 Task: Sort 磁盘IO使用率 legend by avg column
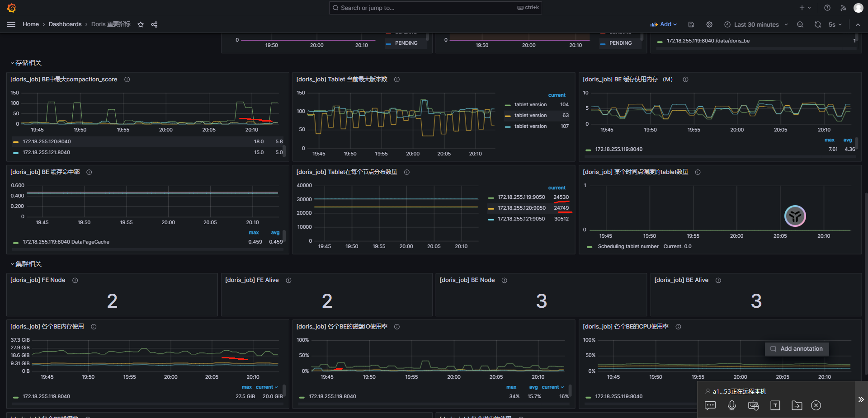coord(533,387)
